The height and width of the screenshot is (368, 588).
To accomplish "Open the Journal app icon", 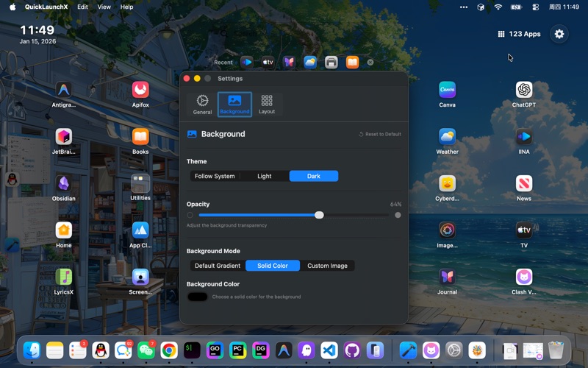I will point(447,277).
